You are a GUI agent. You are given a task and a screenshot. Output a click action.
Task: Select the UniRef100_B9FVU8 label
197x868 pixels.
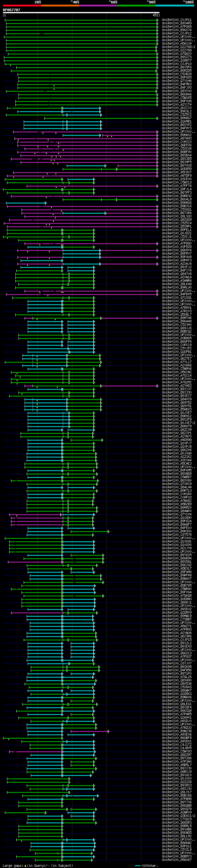tap(176, 101)
